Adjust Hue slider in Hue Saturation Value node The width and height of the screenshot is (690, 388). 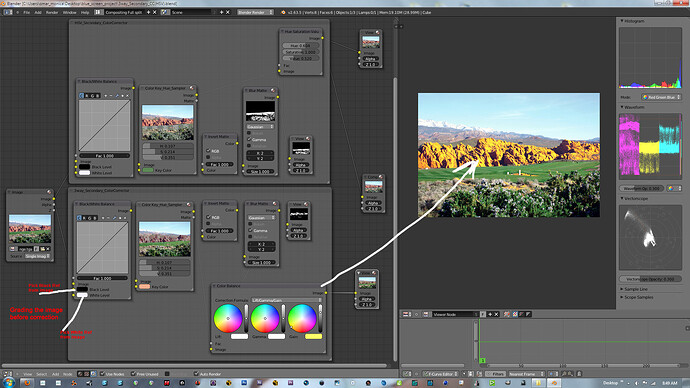(x=301, y=45)
